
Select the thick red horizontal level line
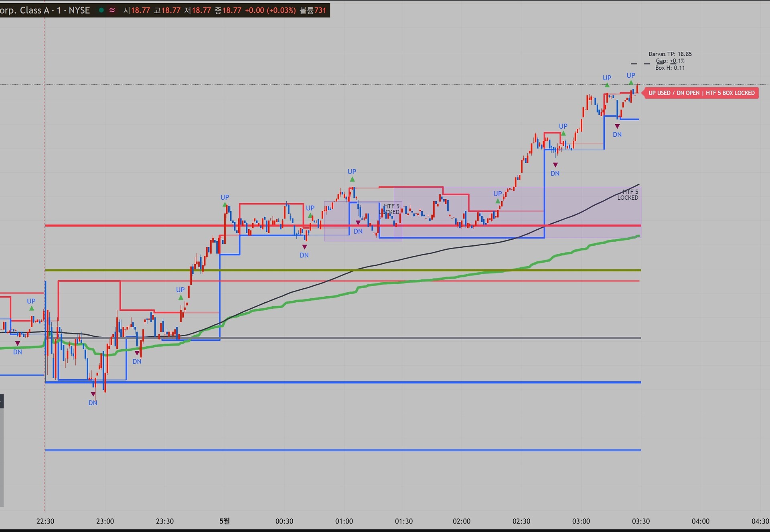tap(343, 226)
